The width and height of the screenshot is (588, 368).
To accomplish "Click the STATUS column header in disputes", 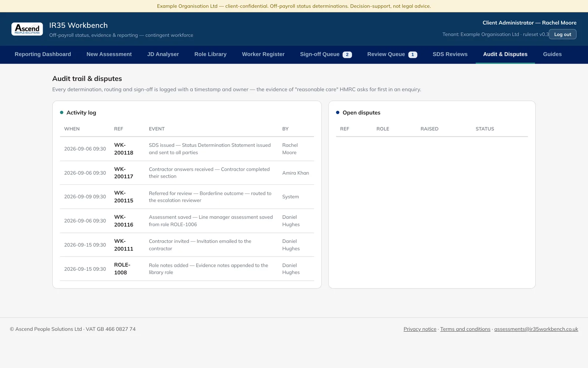I will tap(485, 129).
